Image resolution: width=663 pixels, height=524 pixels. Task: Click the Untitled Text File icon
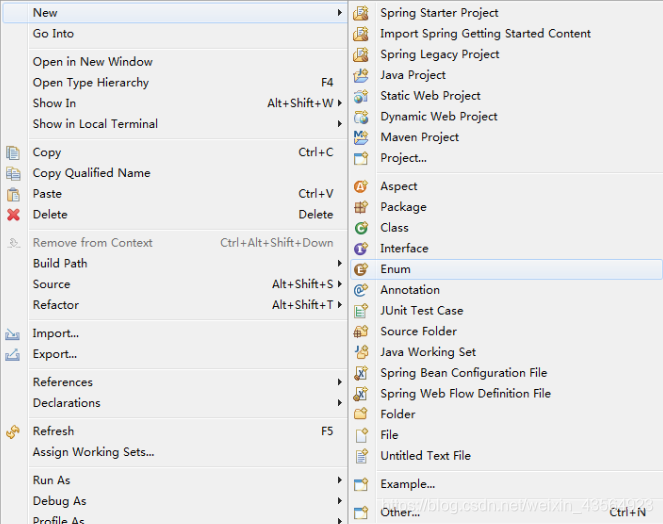tap(361, 456)
